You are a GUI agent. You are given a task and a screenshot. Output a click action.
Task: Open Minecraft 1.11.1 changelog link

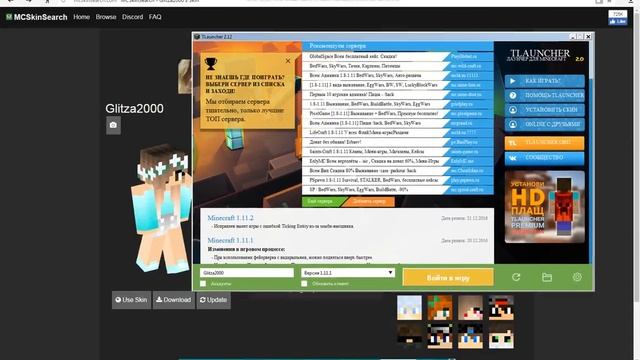230,240
